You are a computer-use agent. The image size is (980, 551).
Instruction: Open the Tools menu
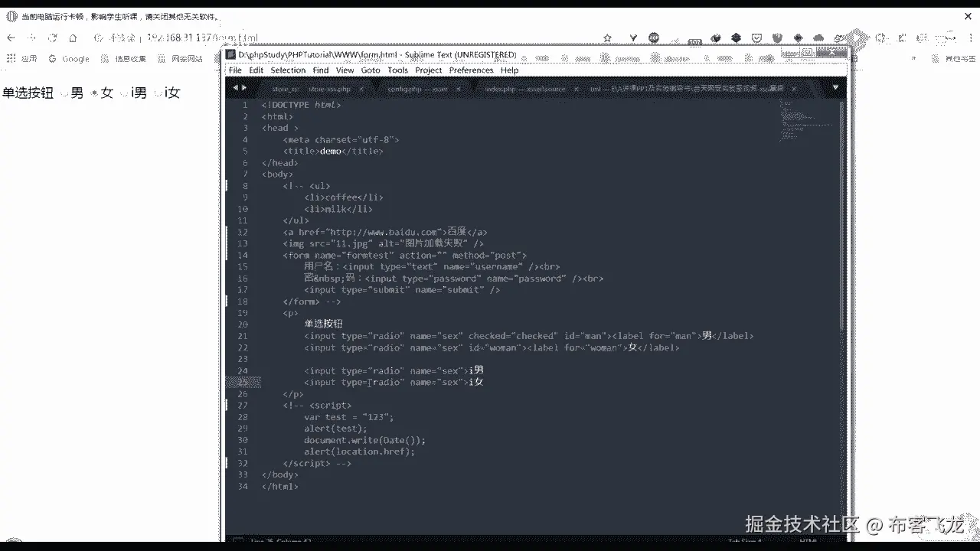[x=398, y=70]
